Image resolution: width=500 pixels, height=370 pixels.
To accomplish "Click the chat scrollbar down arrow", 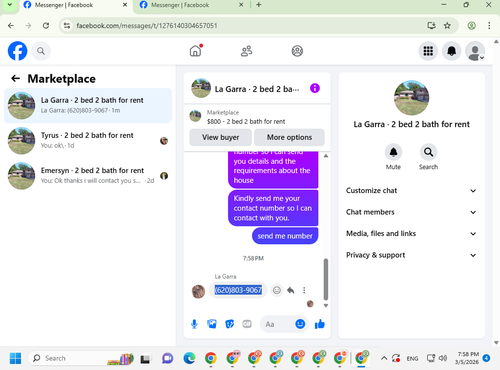I will [326, 305].
